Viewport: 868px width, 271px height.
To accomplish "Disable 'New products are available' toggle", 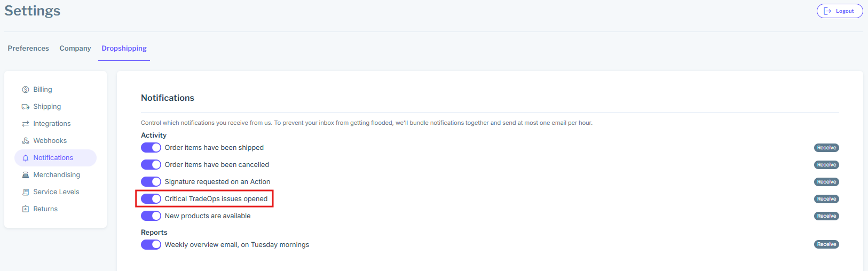I will 151,216.
